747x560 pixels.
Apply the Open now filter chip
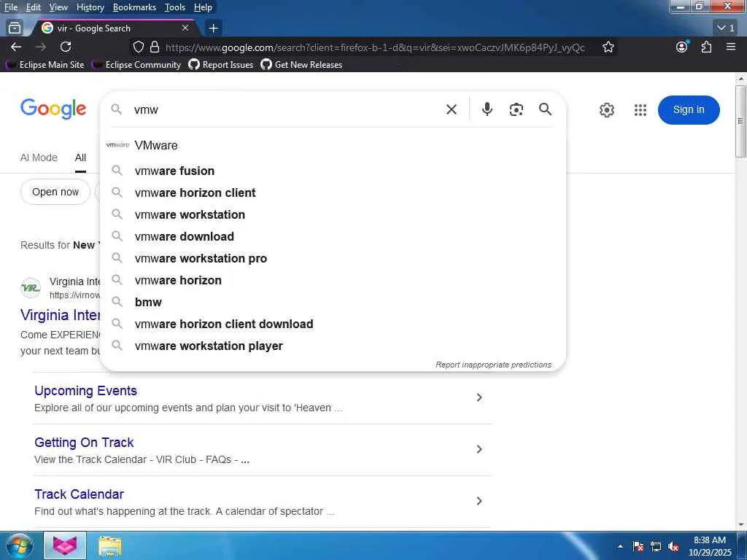click(x=55, y=192)
